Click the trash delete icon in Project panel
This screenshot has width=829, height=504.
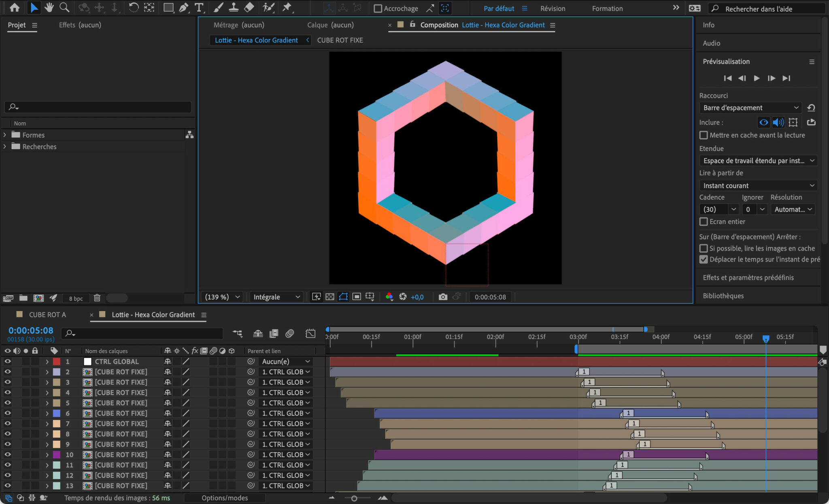(97, 298)
